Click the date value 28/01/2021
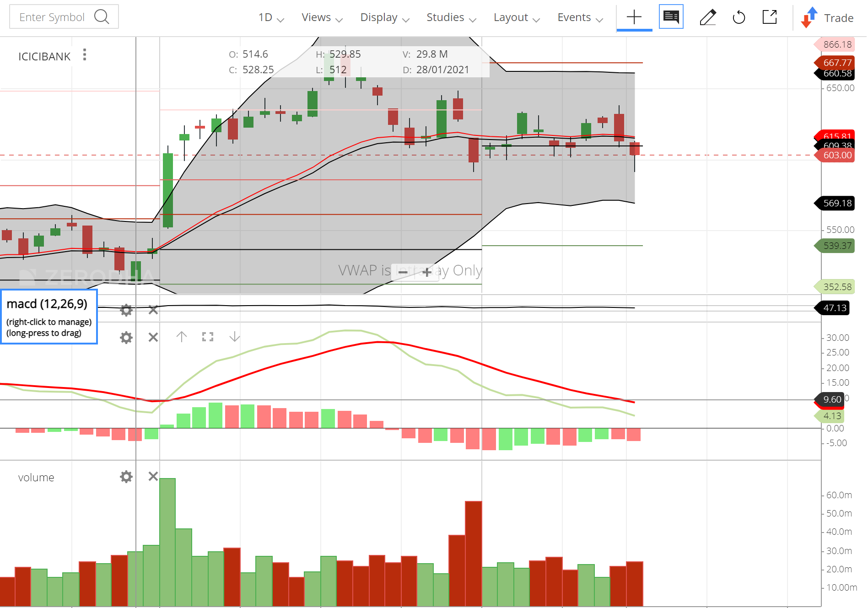Screen dimensions: 868x608 point(442,70)
